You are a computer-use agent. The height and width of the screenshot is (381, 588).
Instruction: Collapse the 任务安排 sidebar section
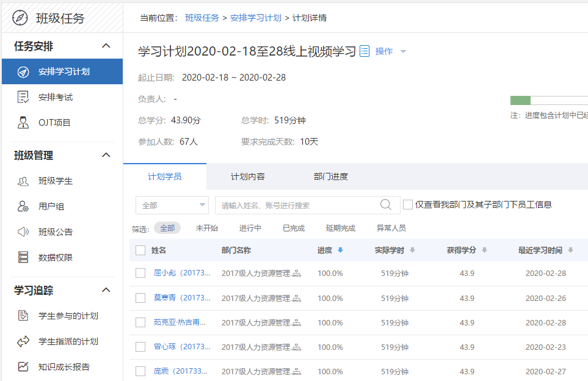point(106,46)
